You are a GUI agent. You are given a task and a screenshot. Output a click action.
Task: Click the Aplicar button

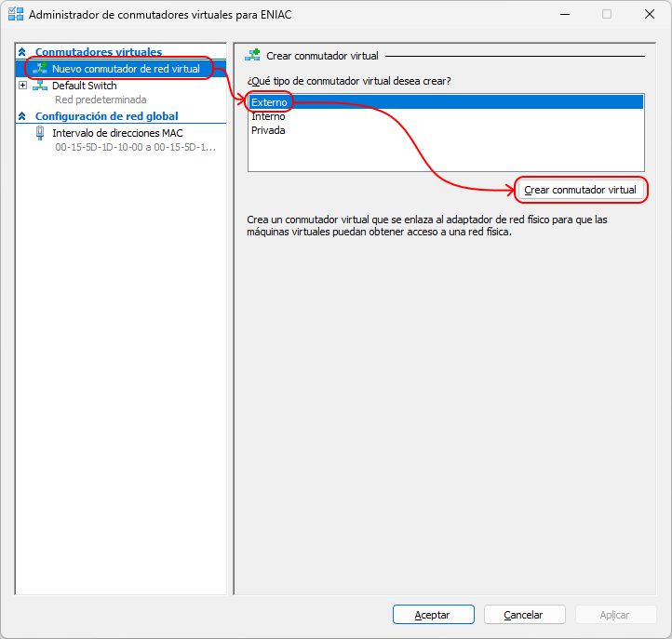615,615
